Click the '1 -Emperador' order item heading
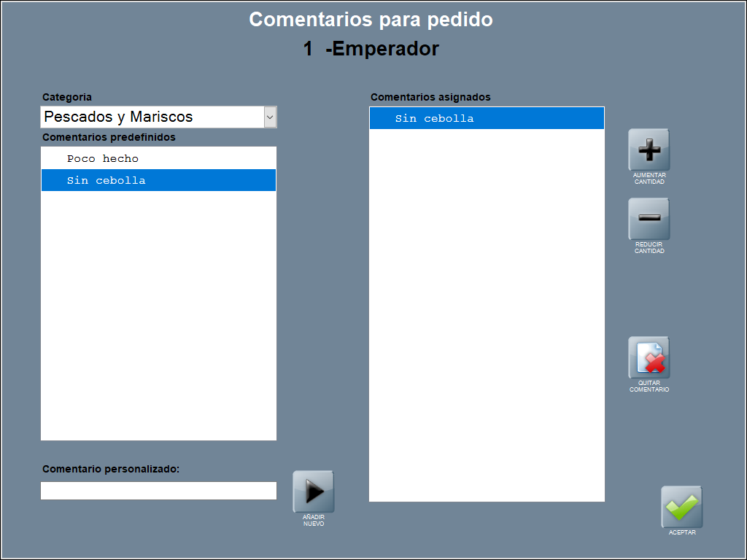This screenshot has width=747, height=560. click(x=371, y=49)
